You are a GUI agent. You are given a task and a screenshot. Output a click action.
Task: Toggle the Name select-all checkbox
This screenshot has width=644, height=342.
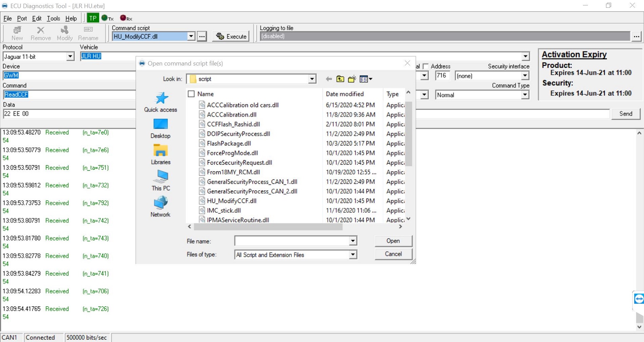pyautogui.click(x=191, y=94)
